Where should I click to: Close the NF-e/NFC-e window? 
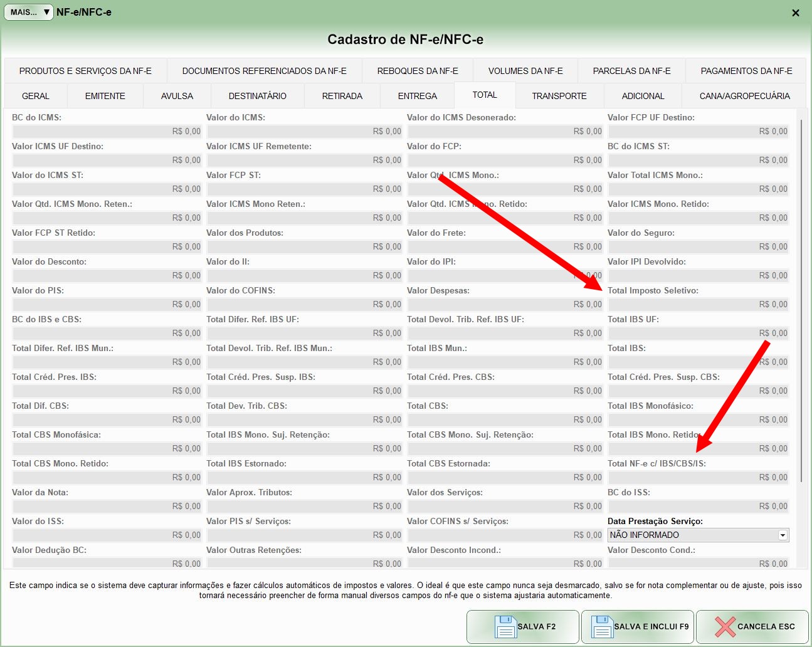796,13
